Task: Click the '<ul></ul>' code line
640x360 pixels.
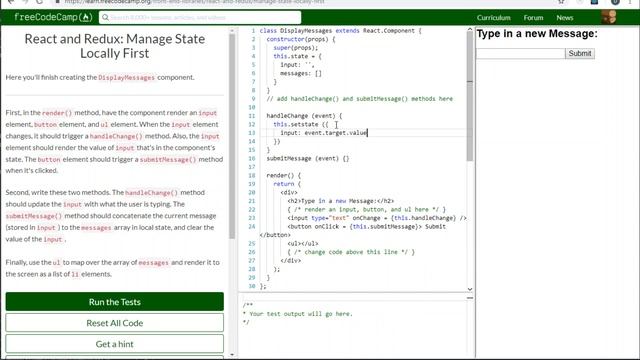Action: click(x=303, y=243)
